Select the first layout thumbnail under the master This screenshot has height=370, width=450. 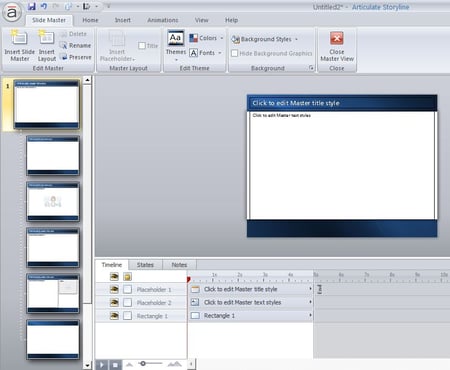[x=53, y=156]
